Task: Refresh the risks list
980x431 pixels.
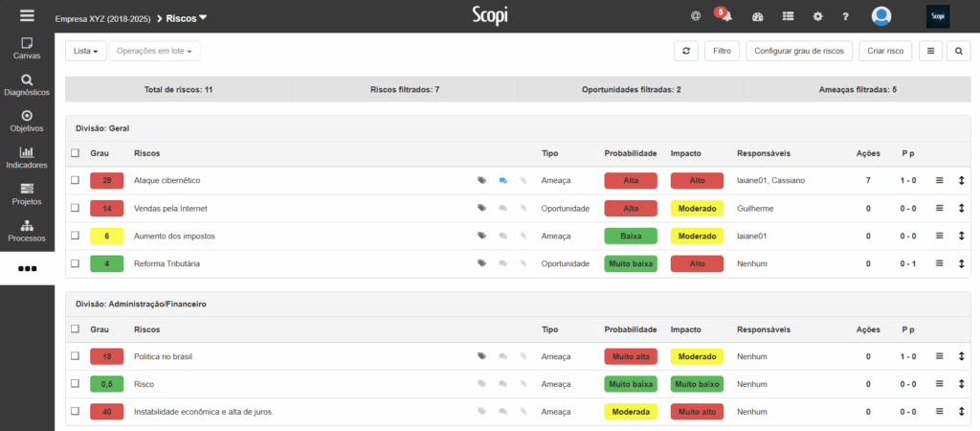Action: [x=685, y=52]
